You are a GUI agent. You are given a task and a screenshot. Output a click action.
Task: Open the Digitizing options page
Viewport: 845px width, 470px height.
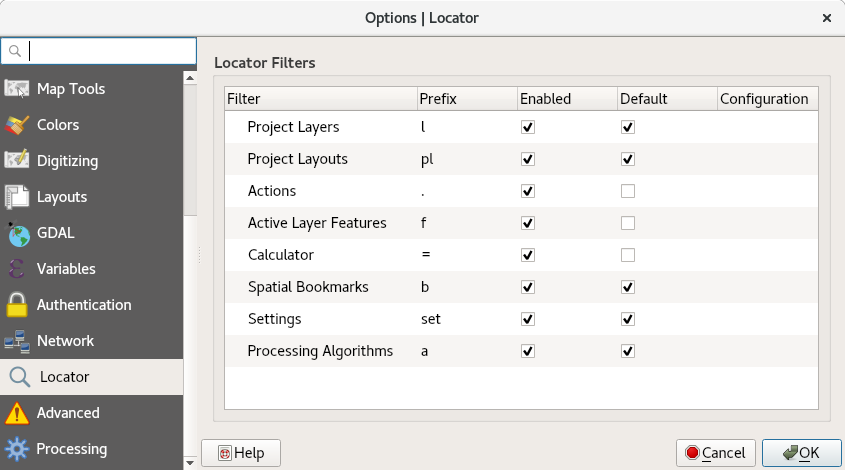coord(92,161)
